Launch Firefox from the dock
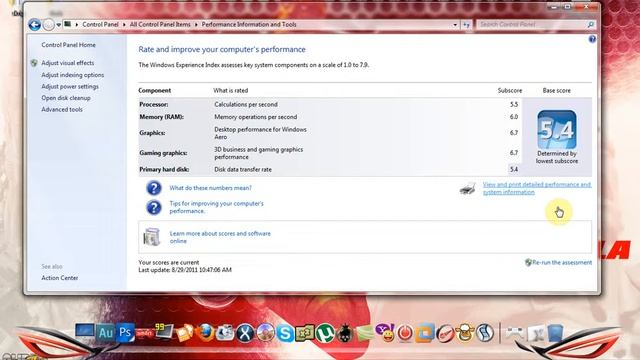Screen dimensions: 640x360 (205, 333)
